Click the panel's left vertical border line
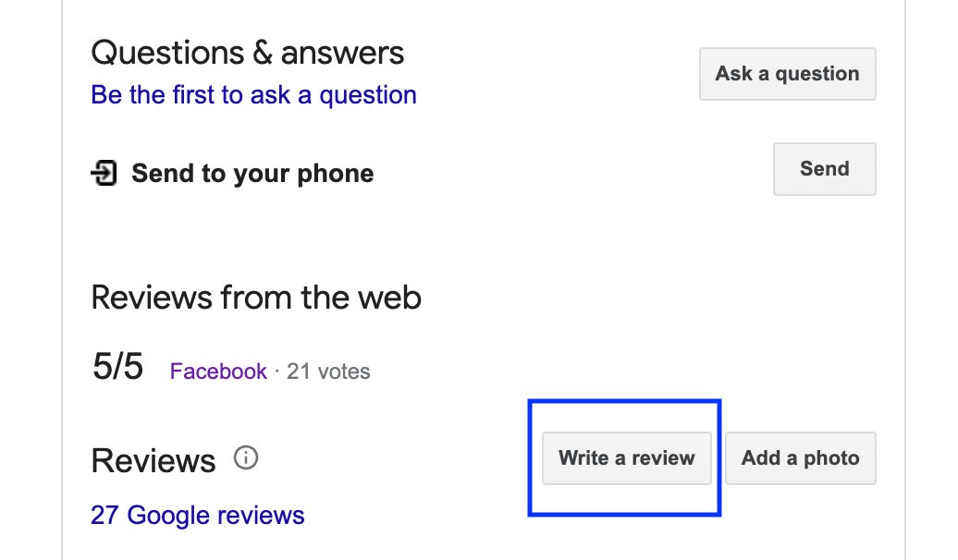958x560 pixels. pos(63,277)
